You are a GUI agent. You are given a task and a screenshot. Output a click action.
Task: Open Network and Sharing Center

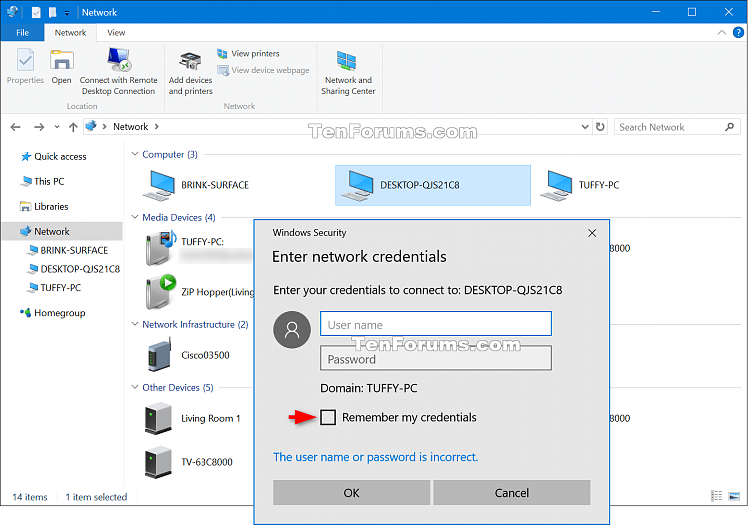coord(348,72)
